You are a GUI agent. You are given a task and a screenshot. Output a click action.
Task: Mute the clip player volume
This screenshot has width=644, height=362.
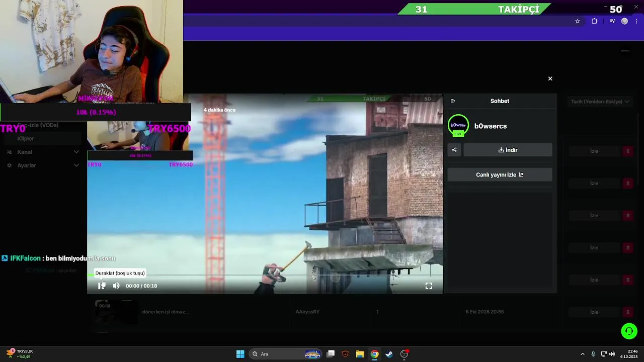[x=116, y=286]
